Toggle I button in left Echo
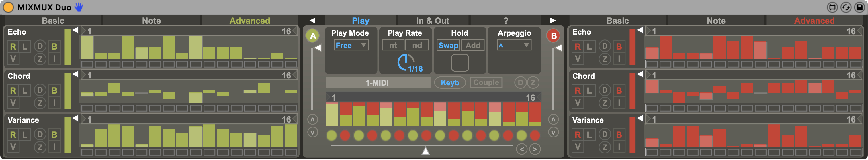This screenshot has height=160, width=868. 54,58
